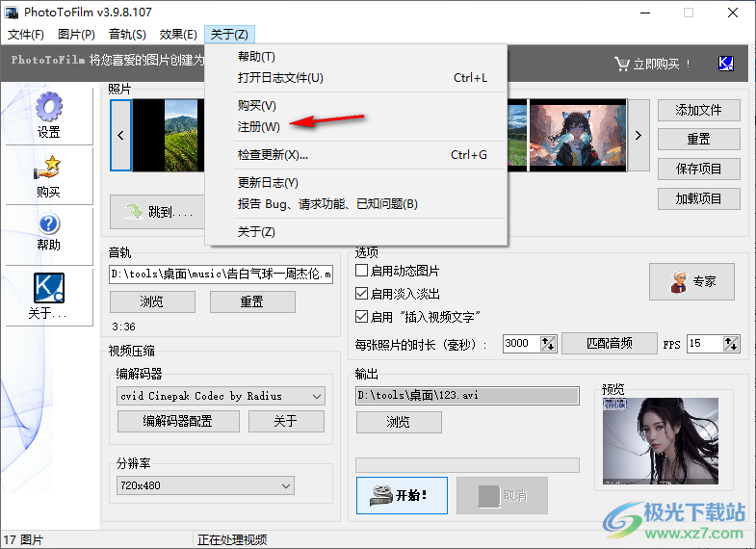Click the Save Project button
The height and width of the screenshot is (549, 756).
(698, 170)
